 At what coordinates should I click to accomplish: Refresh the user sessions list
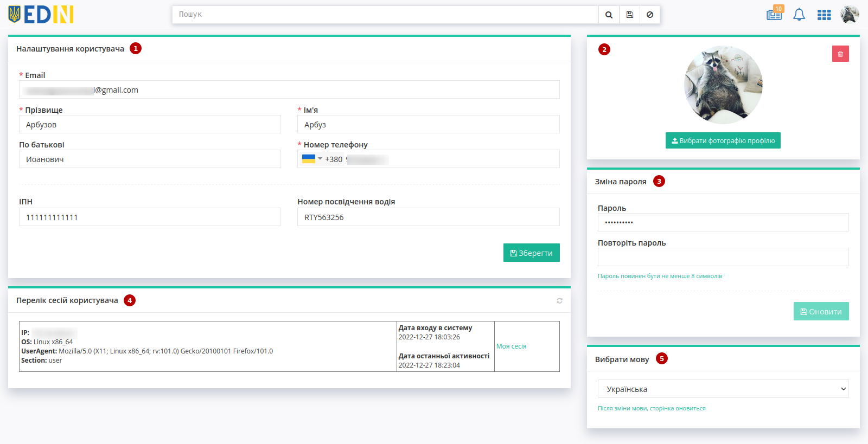559,301
